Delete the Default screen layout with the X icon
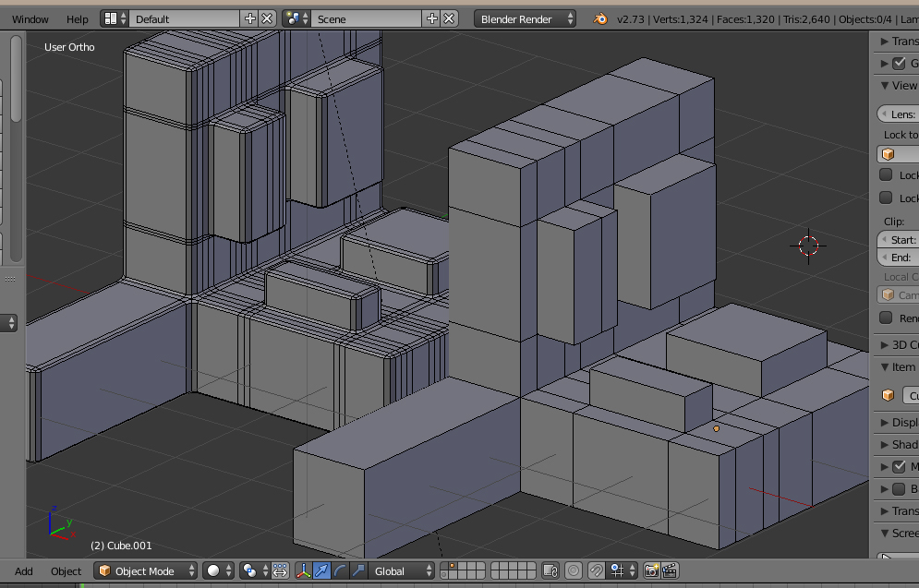The height and width of the screenshot is (588, 919). click(267, 18)
